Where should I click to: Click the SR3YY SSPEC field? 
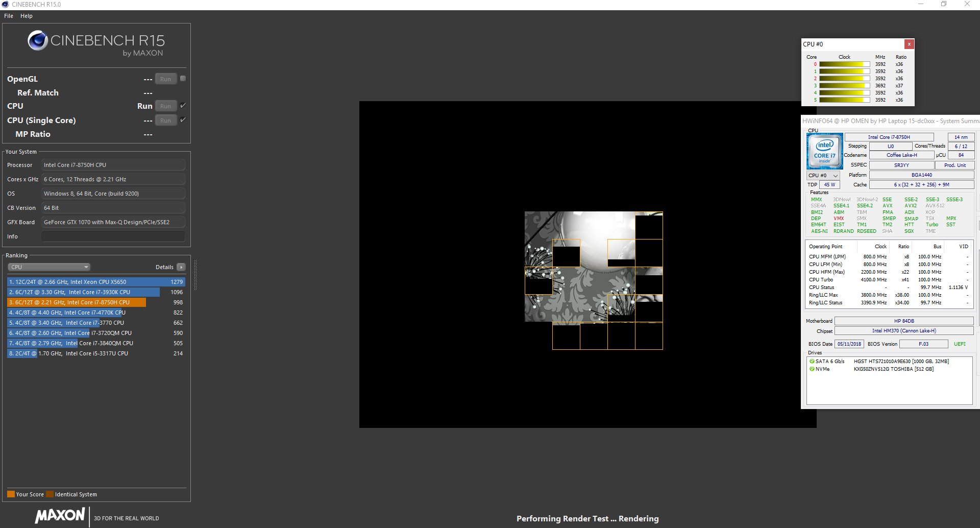click(x=901, y=165)
